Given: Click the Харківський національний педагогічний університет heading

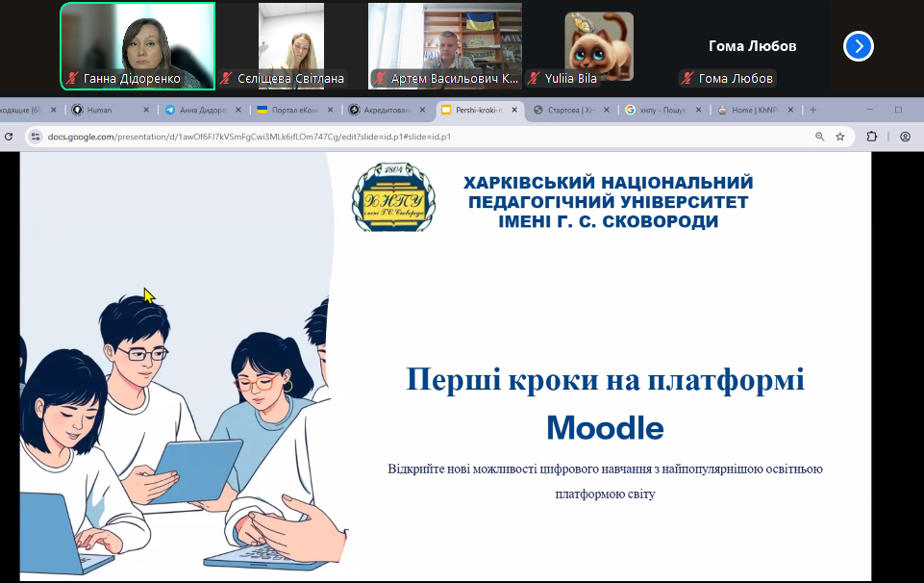Looking at the screenshot, I should [608, 202].
